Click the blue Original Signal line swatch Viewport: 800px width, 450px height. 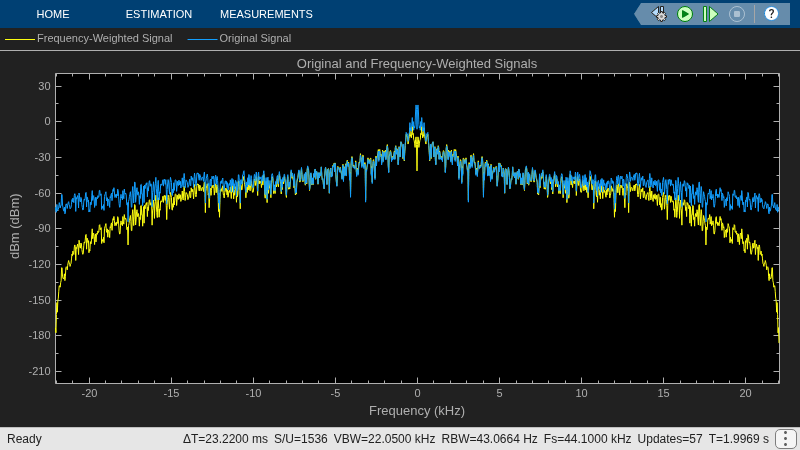[x=203, y=39]
